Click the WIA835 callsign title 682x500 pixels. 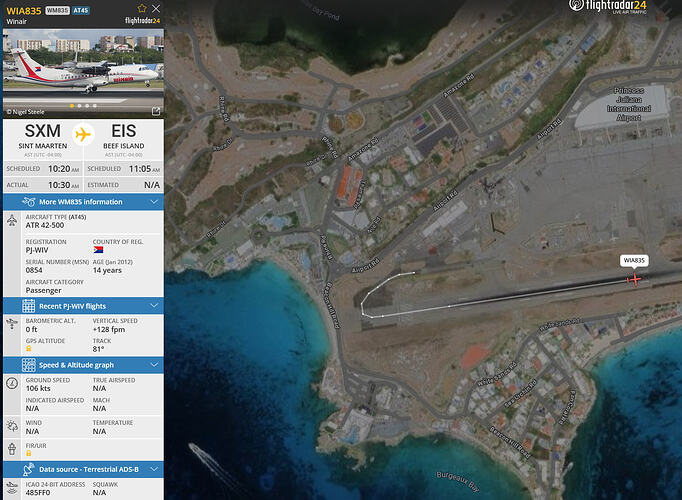tap(23, 10)
